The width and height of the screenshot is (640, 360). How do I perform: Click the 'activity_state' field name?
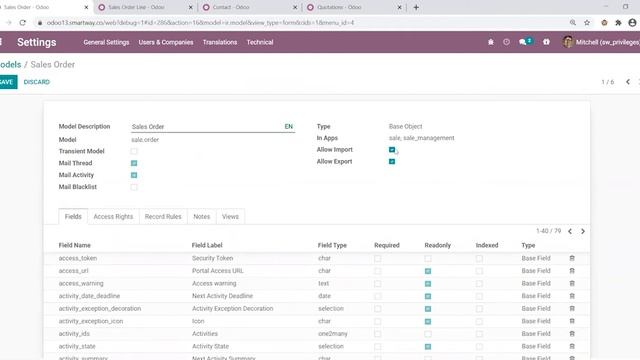(x=77, y=346)
